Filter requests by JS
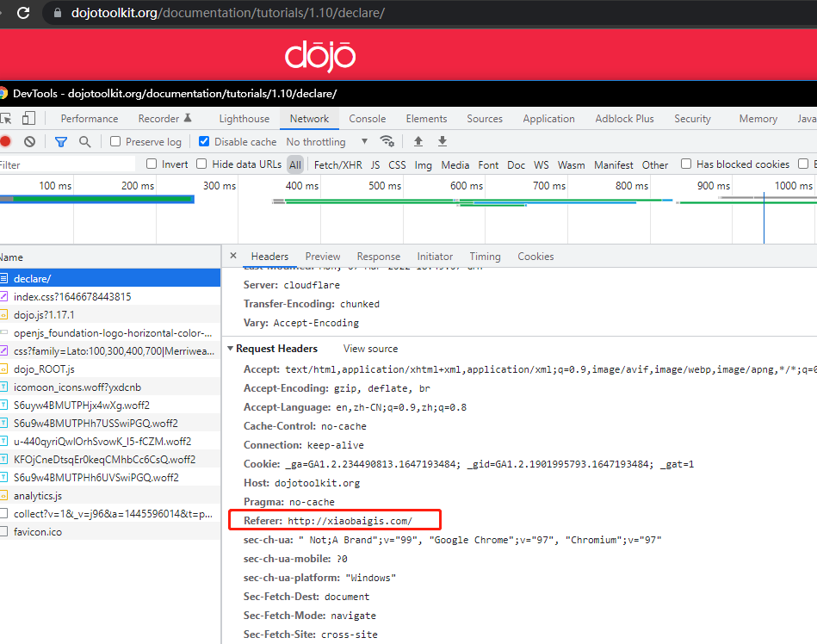The height and width of the screenshot is (644, 817). coord(375,165)
